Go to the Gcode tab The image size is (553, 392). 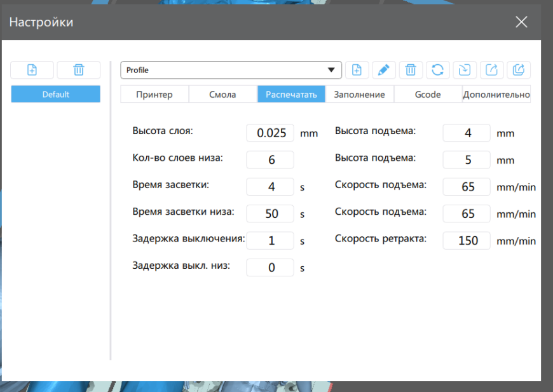[428, 95]
